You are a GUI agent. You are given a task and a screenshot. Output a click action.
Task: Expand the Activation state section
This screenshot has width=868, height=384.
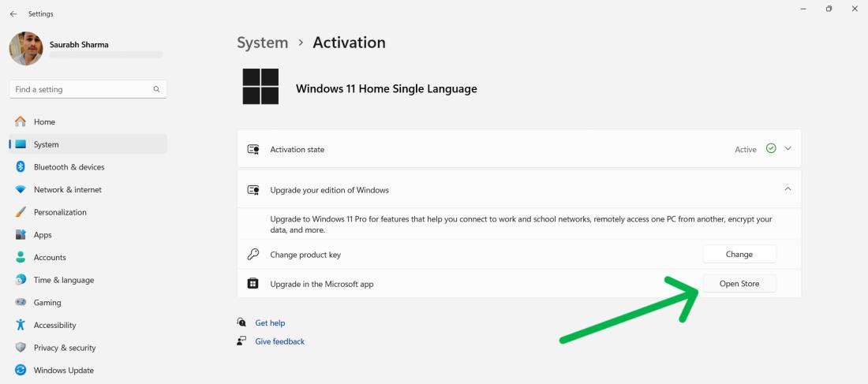(x=787, y=149)
